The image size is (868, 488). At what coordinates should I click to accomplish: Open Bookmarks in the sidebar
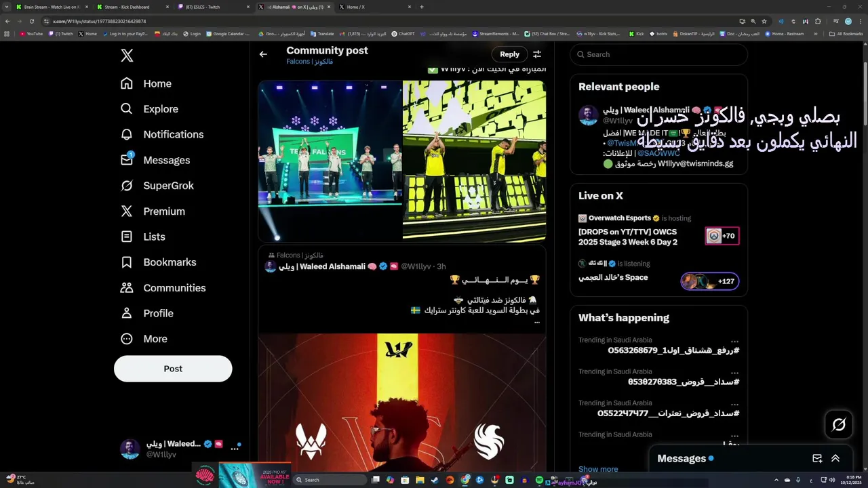click(158, 262)
